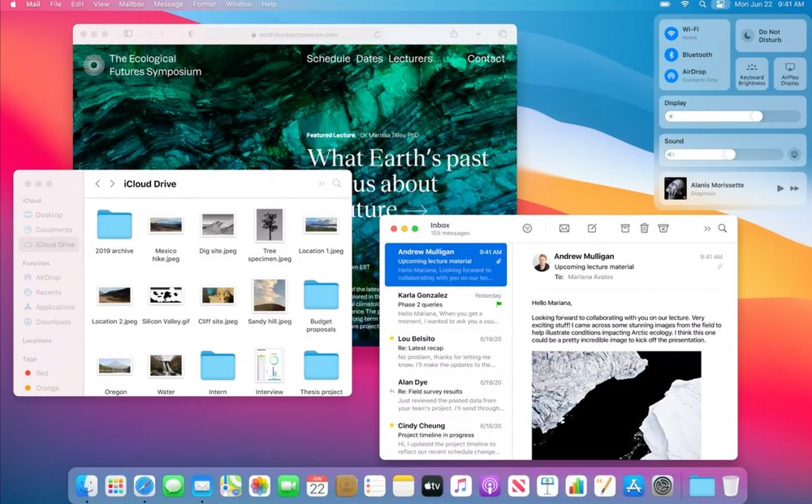Open Finder from the Dock
This screenshot has width=812, height=504.
pos(87,486)
